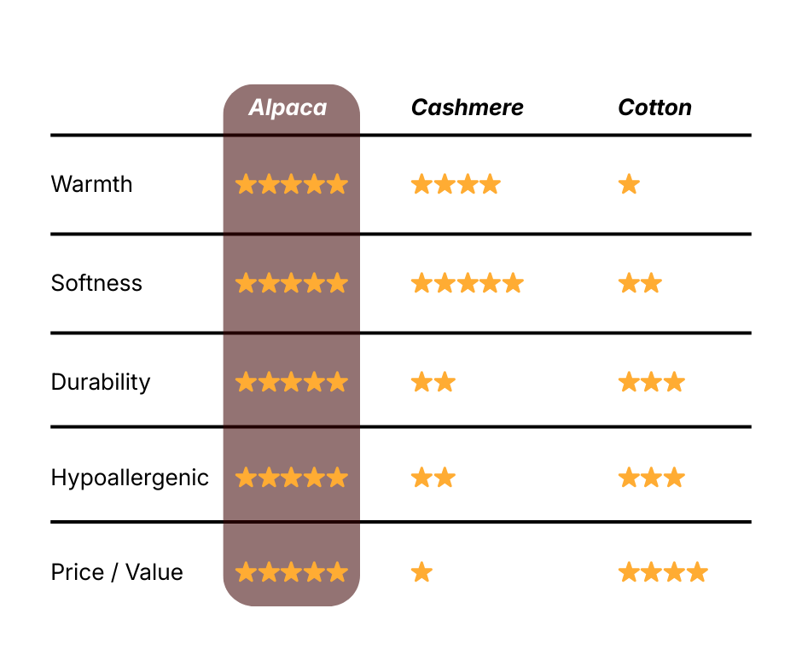Click Cotton's Softness two-star rating
802x672 pixels.
pos(640,283)
